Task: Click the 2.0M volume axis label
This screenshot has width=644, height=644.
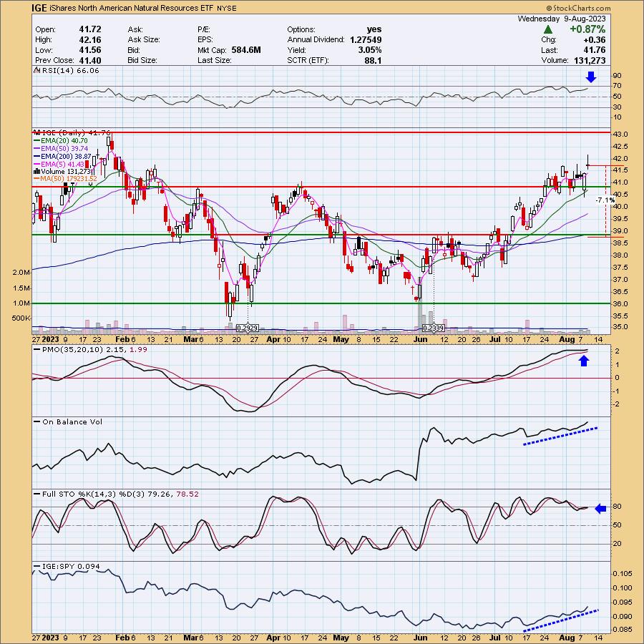Action: coord(21,273)
